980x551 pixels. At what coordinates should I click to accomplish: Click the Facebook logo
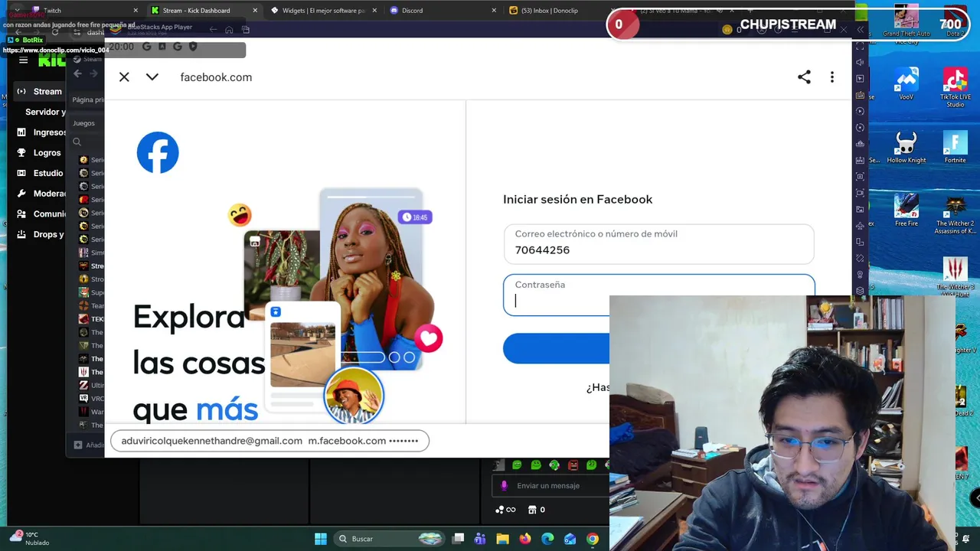pyautogui.click(x=158, y=152)
